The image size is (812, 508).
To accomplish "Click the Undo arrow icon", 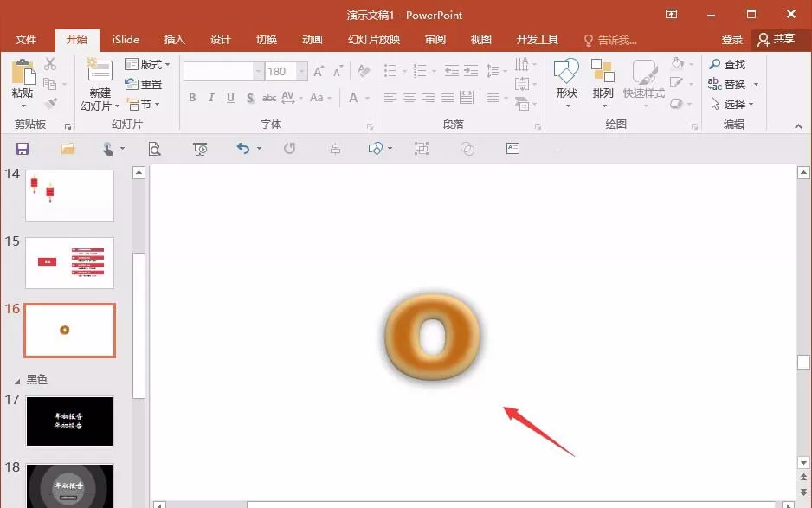I will point(243,149).
